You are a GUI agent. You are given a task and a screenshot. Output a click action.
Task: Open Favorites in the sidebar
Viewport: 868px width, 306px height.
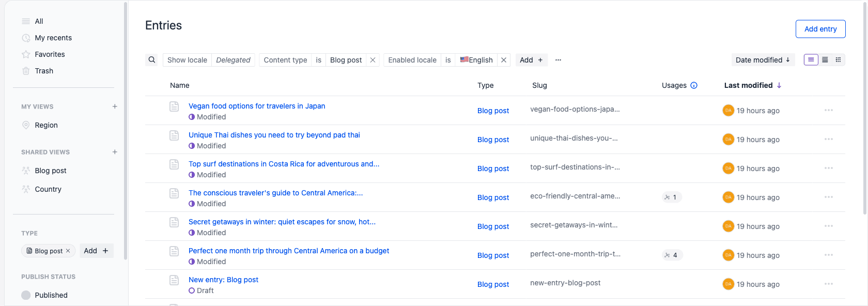point(50,54)
